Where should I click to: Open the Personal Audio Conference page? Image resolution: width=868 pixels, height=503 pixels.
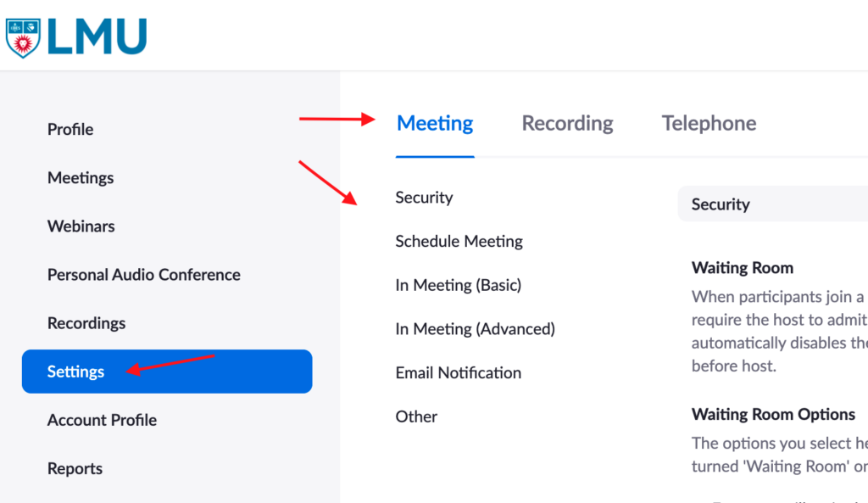click(x=143, y=274)
